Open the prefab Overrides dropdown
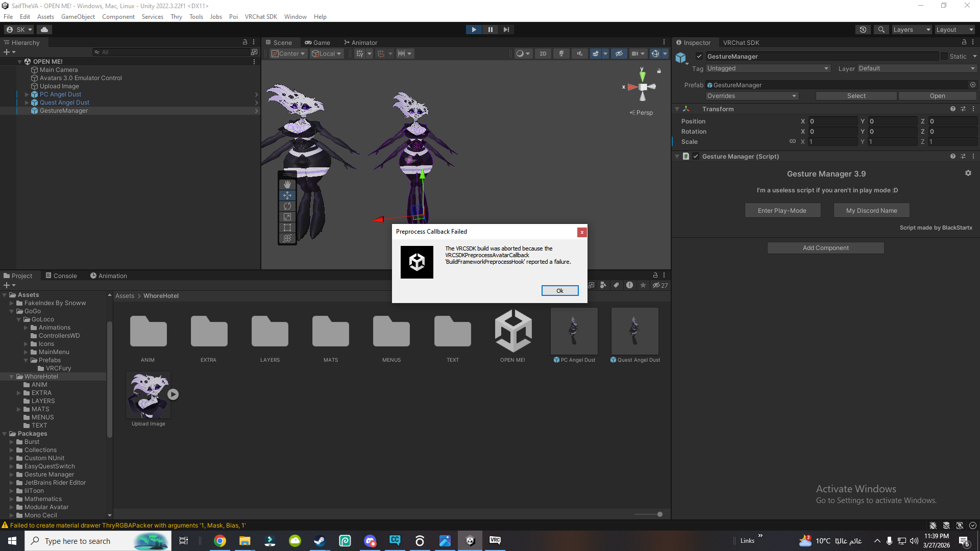 [x=752, y=96]
